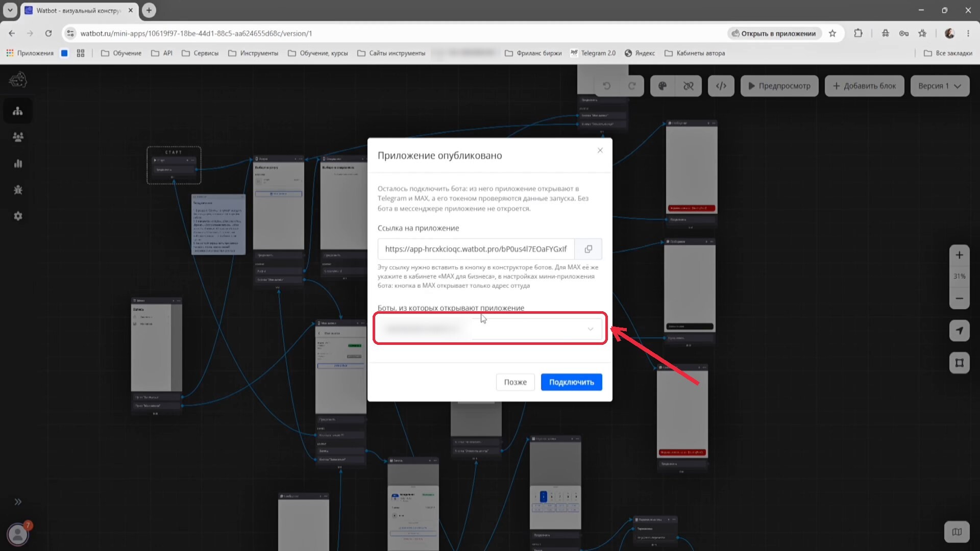
Task: Open the Версия 1 dropdown
Action: coord(940,86)
